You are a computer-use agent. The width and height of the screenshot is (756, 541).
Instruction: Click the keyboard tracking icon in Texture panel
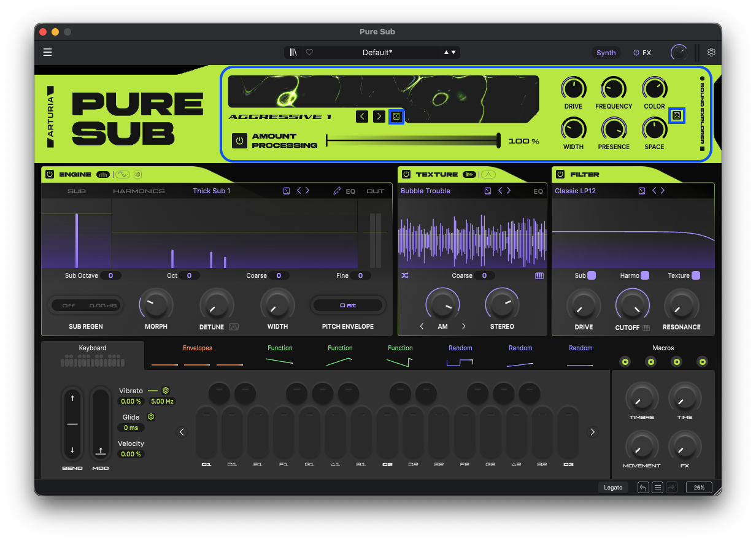[x=539, y=275]
